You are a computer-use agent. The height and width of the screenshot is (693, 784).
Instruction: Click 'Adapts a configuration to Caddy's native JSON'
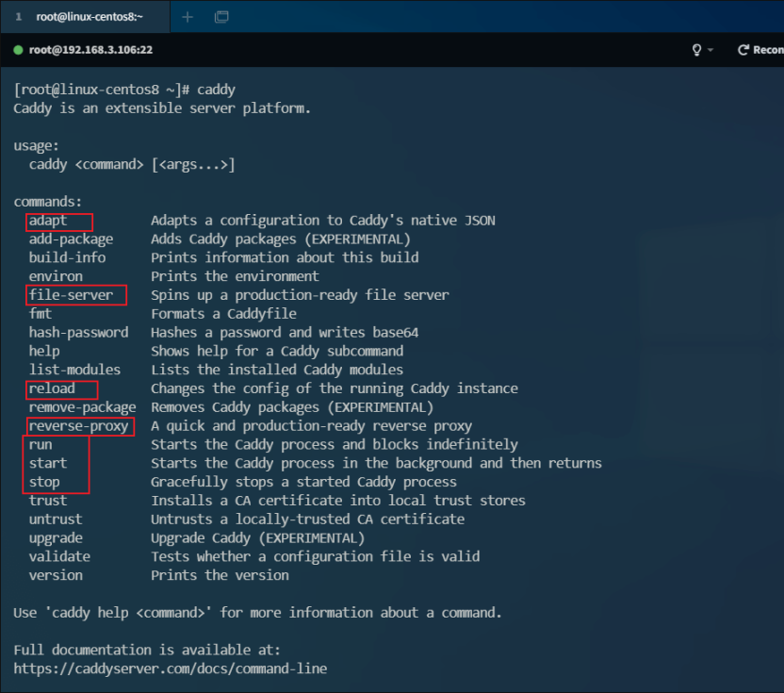(x=323, y=221)
